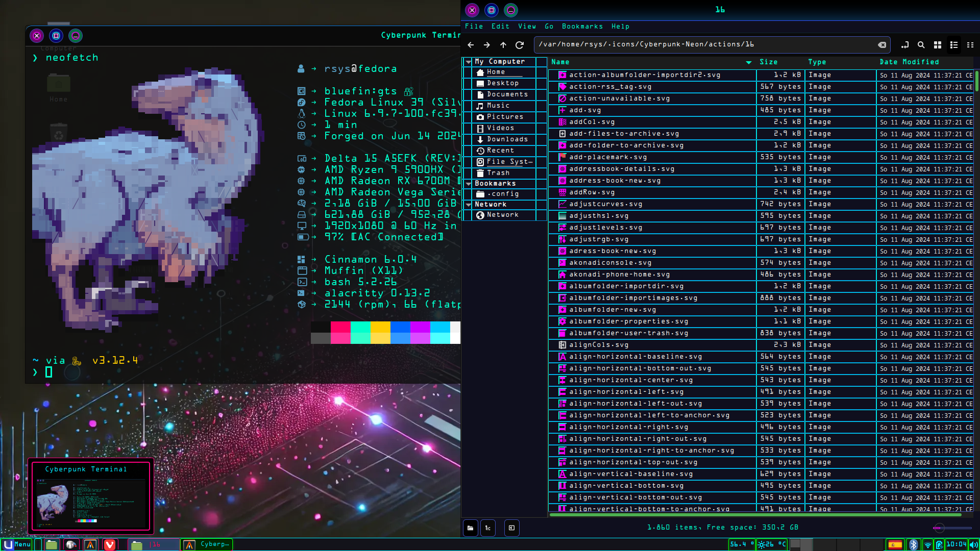This screenshot has width=980, height=551.
Task: Open the Edit menu
Action: coord(501,27)
